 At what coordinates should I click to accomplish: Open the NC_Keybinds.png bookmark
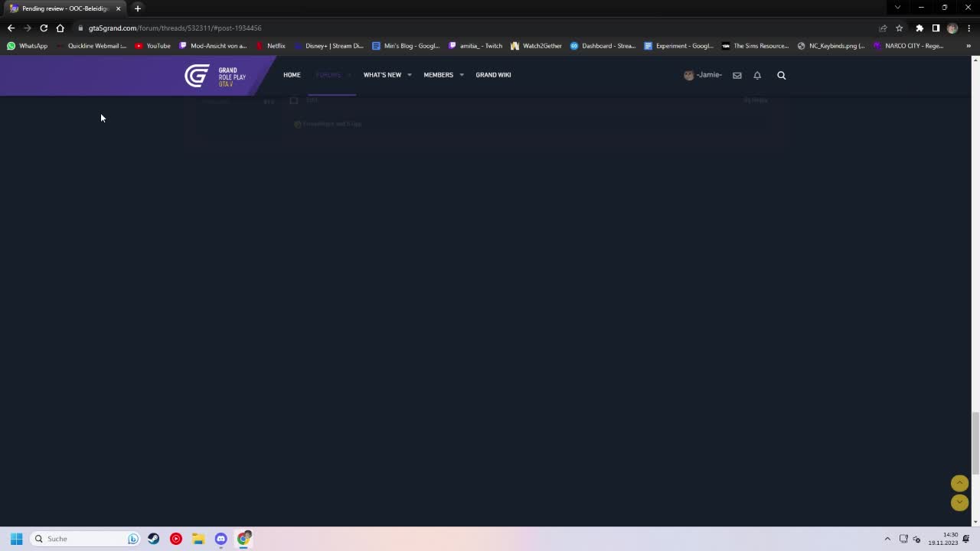[x=831, y=46]
